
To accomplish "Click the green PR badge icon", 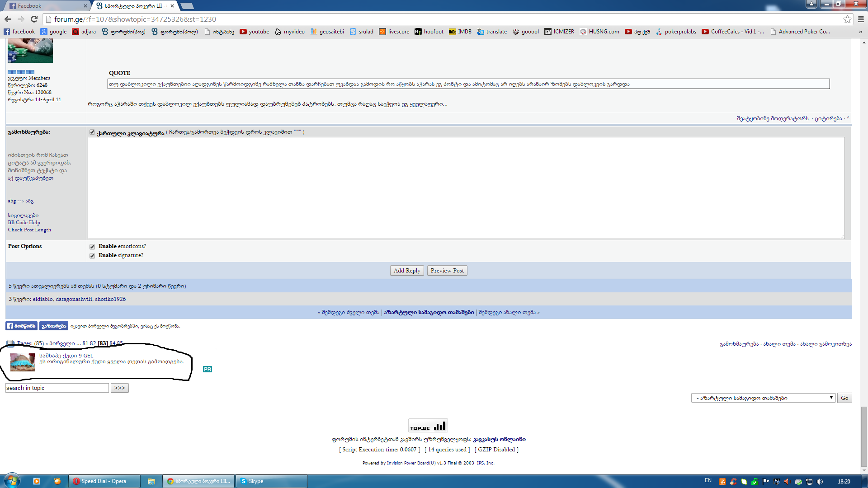I will click(208, 369).
